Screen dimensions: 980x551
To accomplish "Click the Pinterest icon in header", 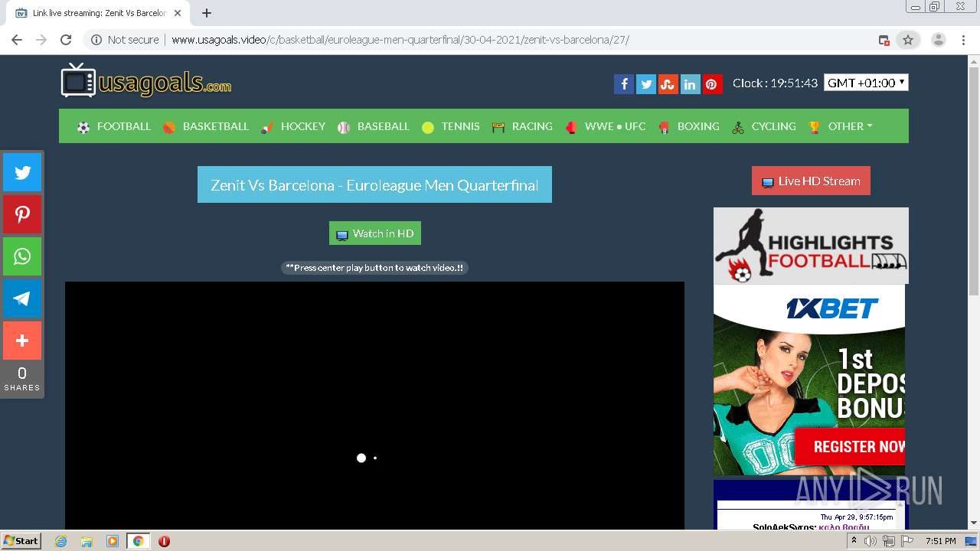I will point(712,84).
